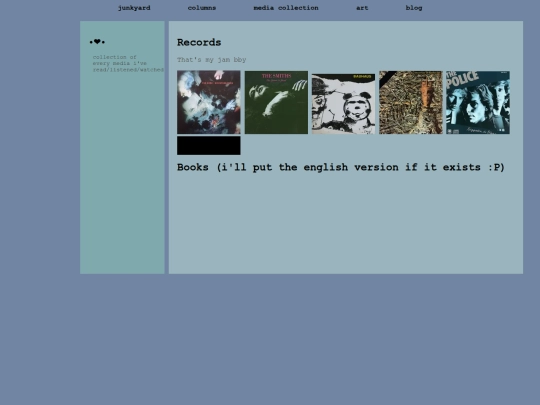Open the media collection link
The width and height of the screenshot is (540, 405).
[x=286, y=8]
